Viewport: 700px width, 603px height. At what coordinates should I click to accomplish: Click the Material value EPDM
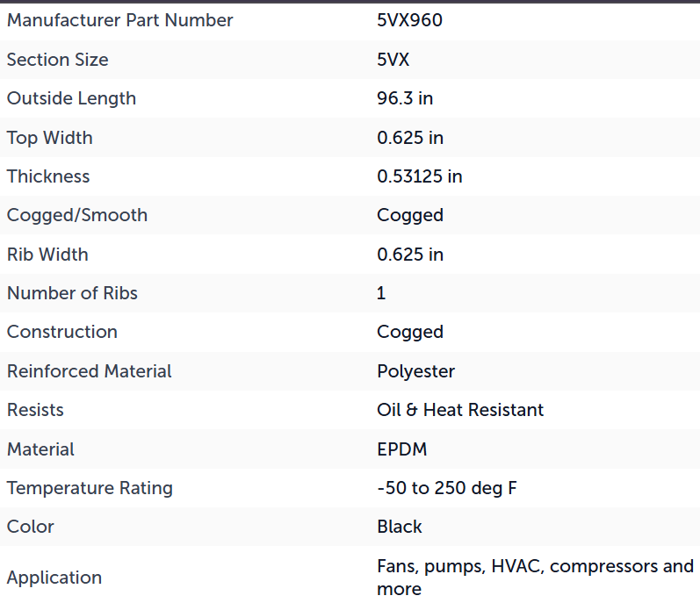coord(401,449)
